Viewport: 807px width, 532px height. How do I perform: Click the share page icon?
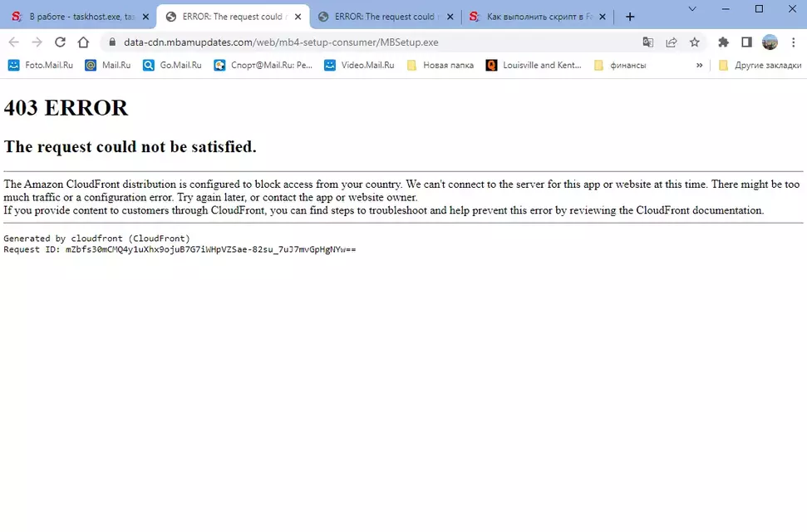pyautogui.click(x=672, y=42)
